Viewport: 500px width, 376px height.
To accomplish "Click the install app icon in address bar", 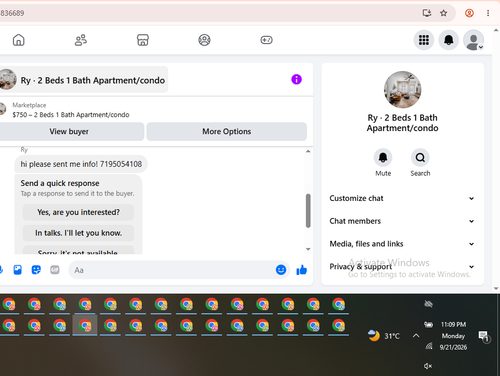I will (427, 13).
